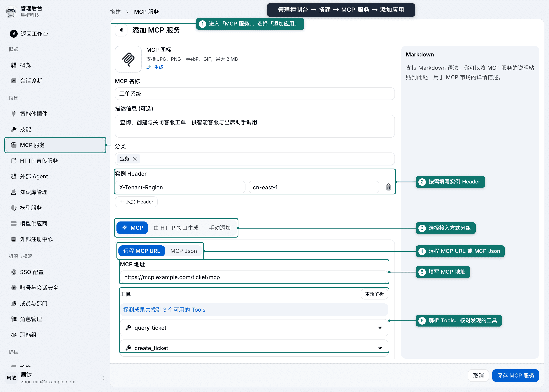Screen dimensions: 549x392
Task: Click 保存 MCP 服务 button
Action: coord(515,375)
